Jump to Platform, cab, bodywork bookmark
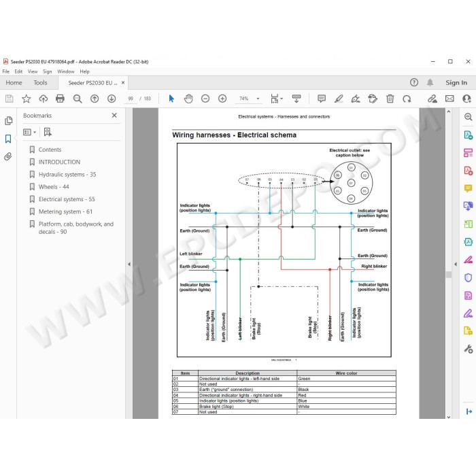The height and width of the screenshot is (476, 476). [76, 228]
